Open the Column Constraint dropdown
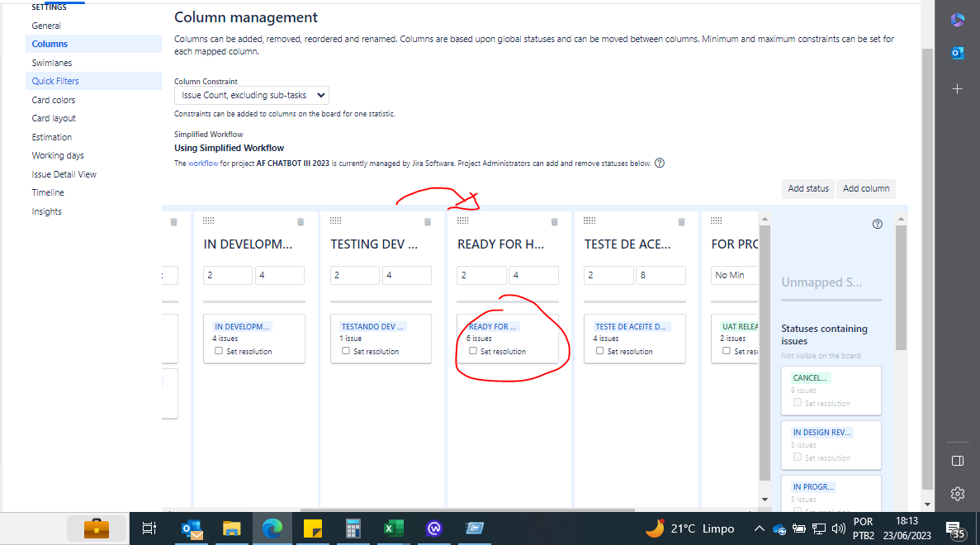The image size is (980, 545). pos(250,94)
